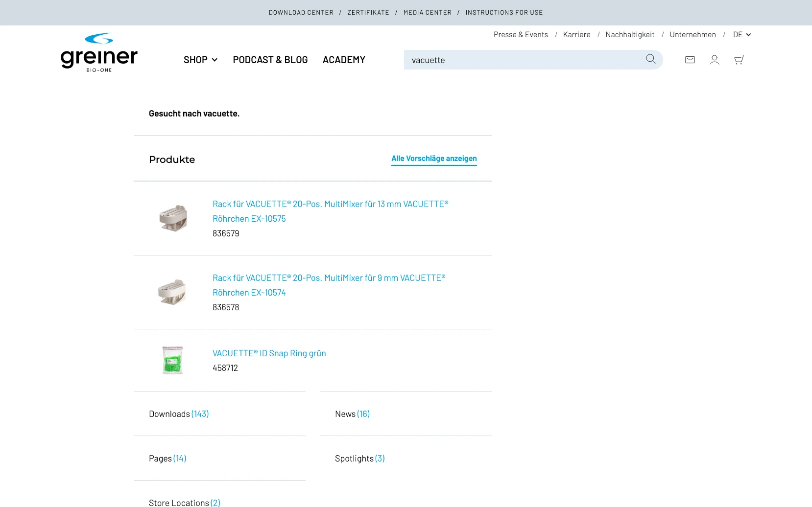The width and height of the screenshot is (812, 507).
Task: Click the Greiner Bio-One logo
Action: click(99, 53)
